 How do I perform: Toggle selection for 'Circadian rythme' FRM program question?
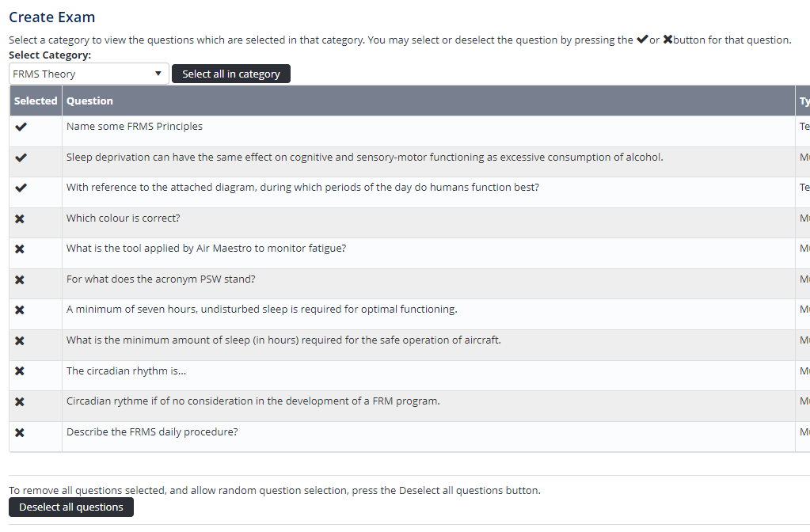pos(20,401)
